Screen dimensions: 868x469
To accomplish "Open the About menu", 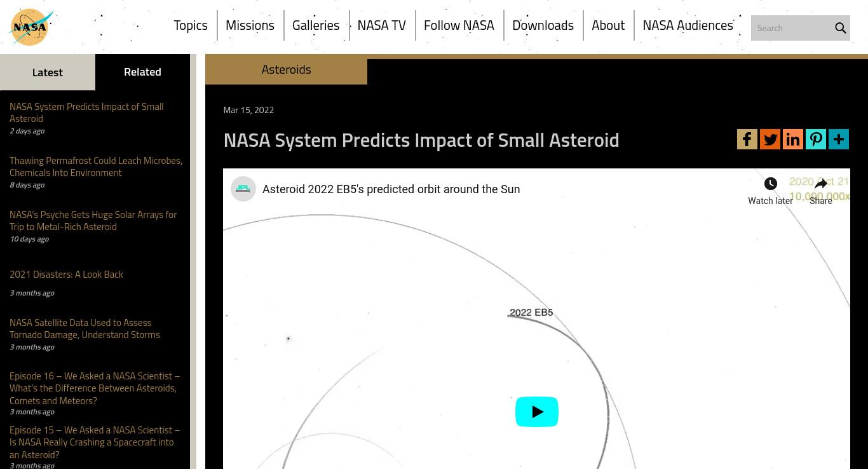I will coord(608,25).
